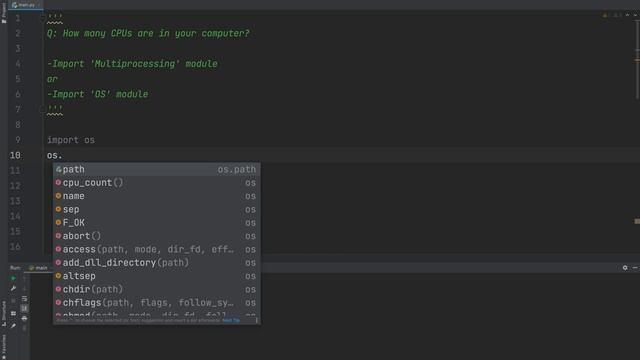Place cursor after 'os.' on line 10
This screenshot has width=640, height=360.
click(62, 156)
